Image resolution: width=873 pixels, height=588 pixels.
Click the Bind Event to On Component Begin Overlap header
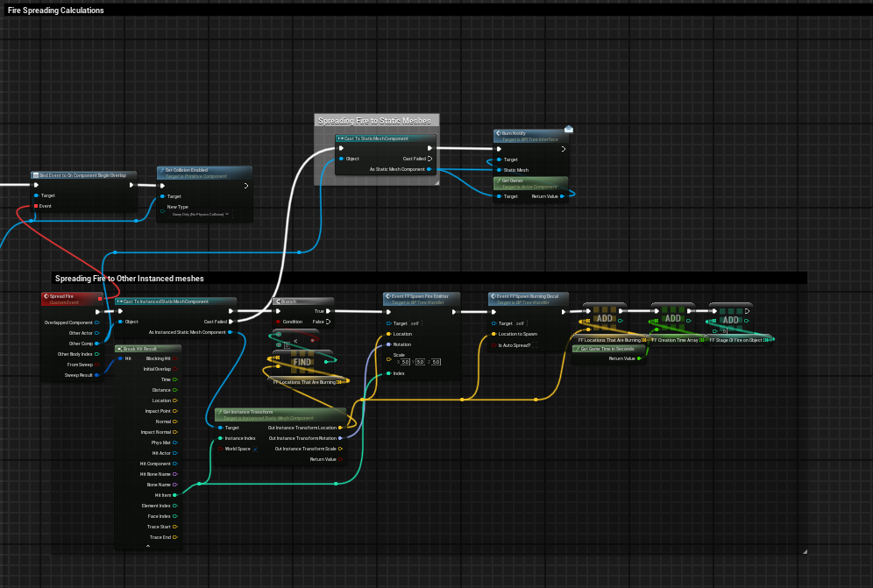tap(82, 175)
